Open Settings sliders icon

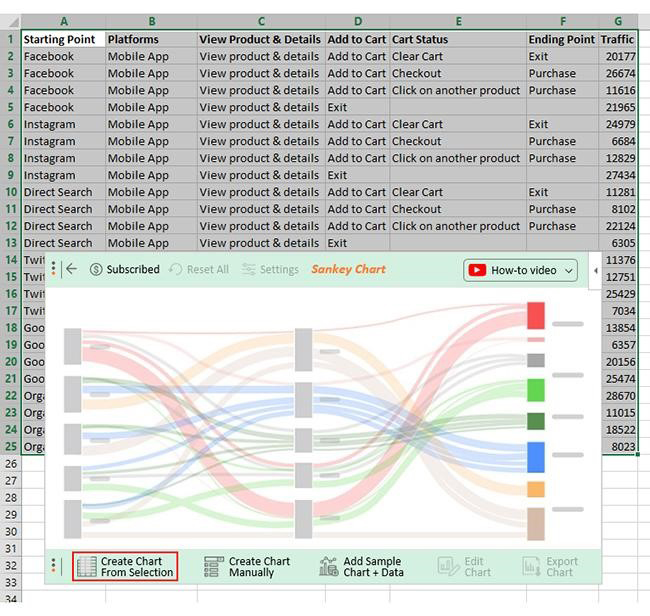(x=248, y=269)
